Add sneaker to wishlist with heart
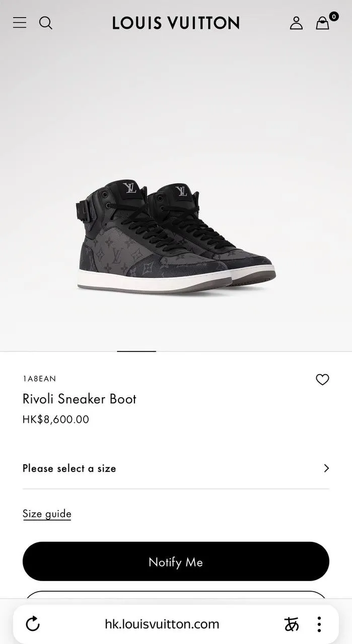 click(x=322, y=380)
